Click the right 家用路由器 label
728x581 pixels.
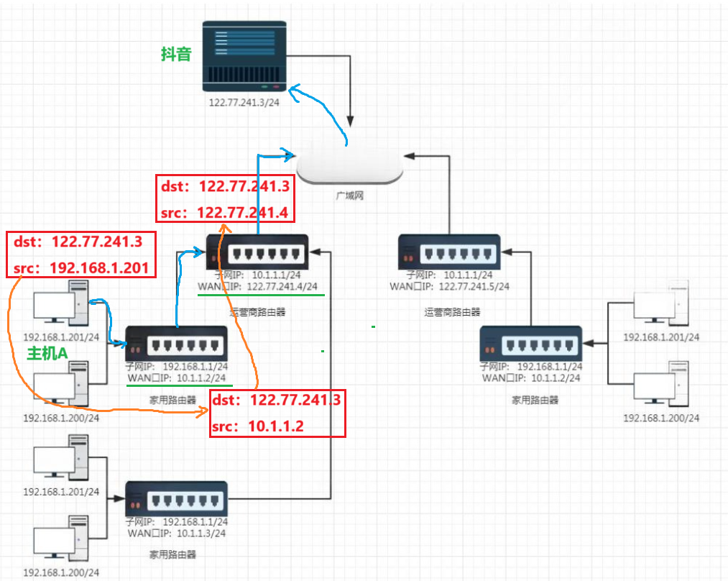click(x=535, y=400)
